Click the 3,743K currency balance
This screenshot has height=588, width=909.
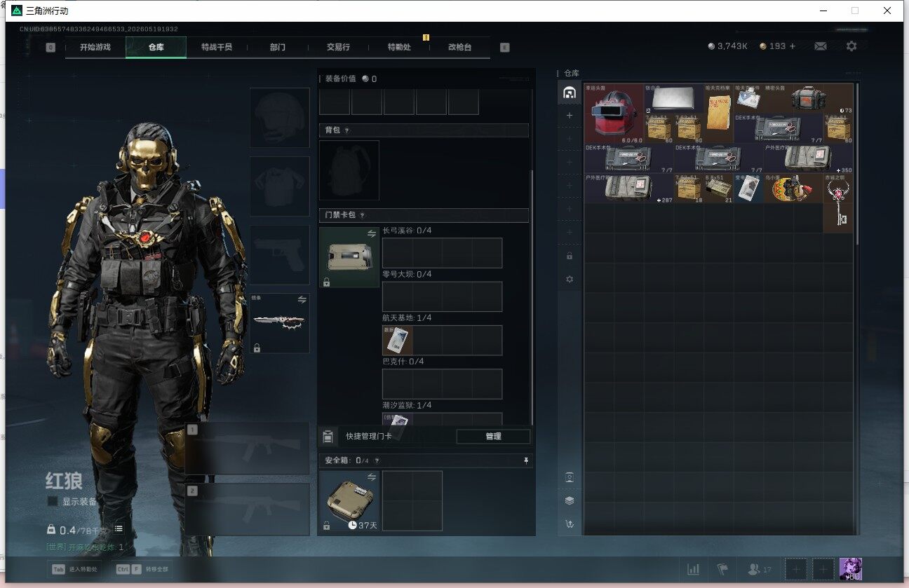coord(728,46)
